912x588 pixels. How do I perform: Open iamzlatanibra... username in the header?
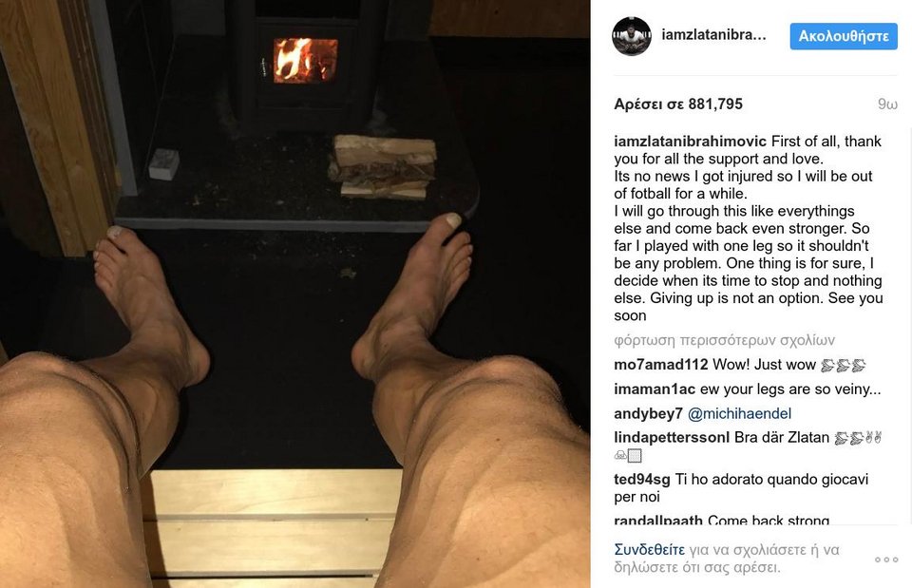coord(713,35)
